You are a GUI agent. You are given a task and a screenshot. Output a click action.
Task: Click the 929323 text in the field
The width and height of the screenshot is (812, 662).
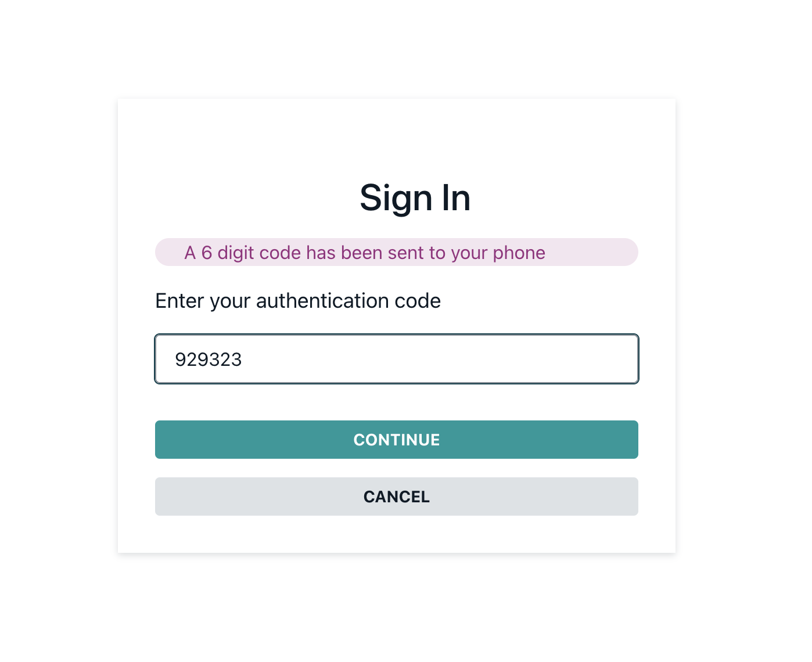point(208,359)
